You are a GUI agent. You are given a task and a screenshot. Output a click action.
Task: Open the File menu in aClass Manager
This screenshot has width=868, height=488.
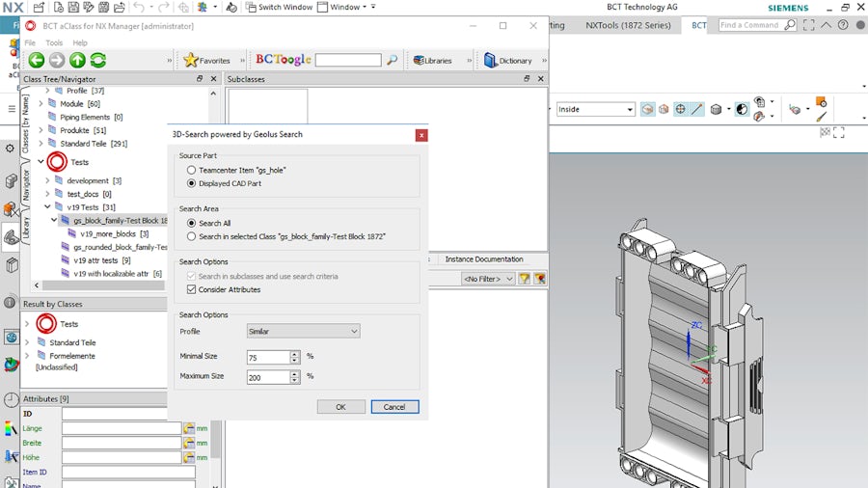click(x=30, y=42)
